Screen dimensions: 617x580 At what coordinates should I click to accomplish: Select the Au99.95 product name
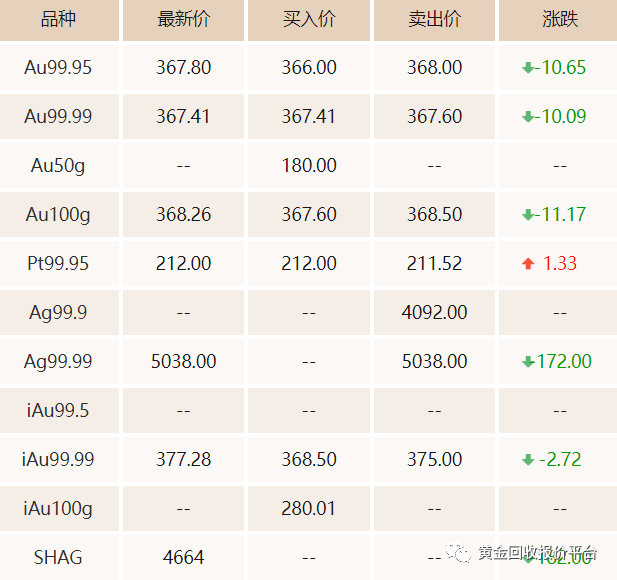(x=58, y=67)
